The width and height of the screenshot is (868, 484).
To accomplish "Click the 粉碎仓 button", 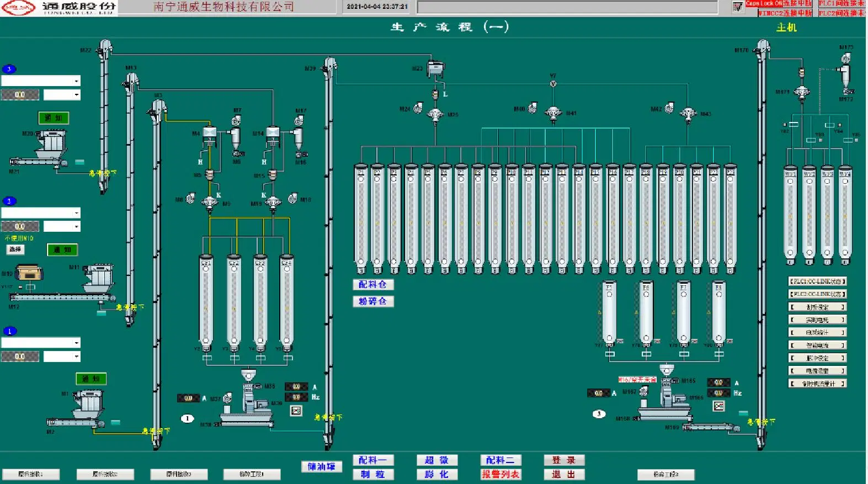I will (x=373, y=301).
